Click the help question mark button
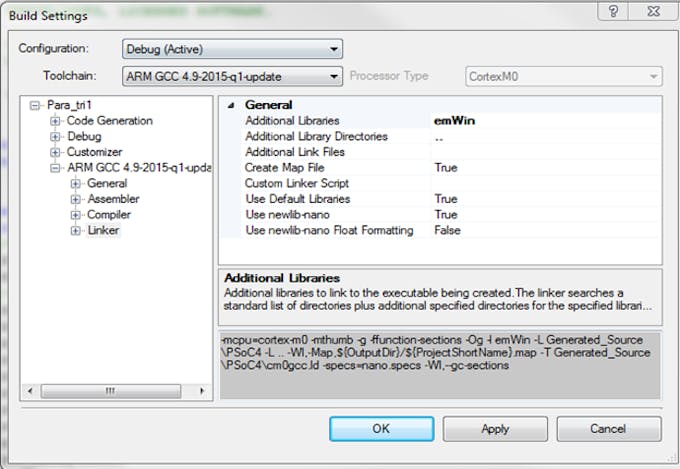The width and height of the screenshot is (680, 469). (613, 11)
